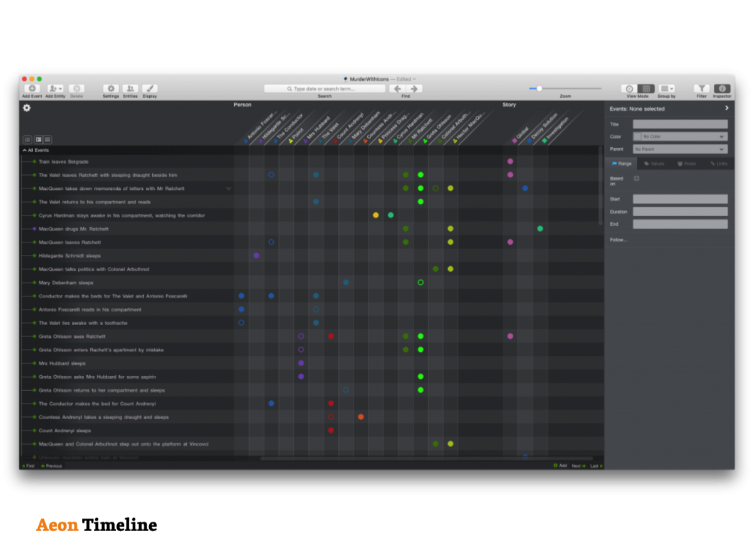Viewport: 752px width, 560px height.
Task: Toggle the Inspector panel
Action: click(x=722, y=89)
